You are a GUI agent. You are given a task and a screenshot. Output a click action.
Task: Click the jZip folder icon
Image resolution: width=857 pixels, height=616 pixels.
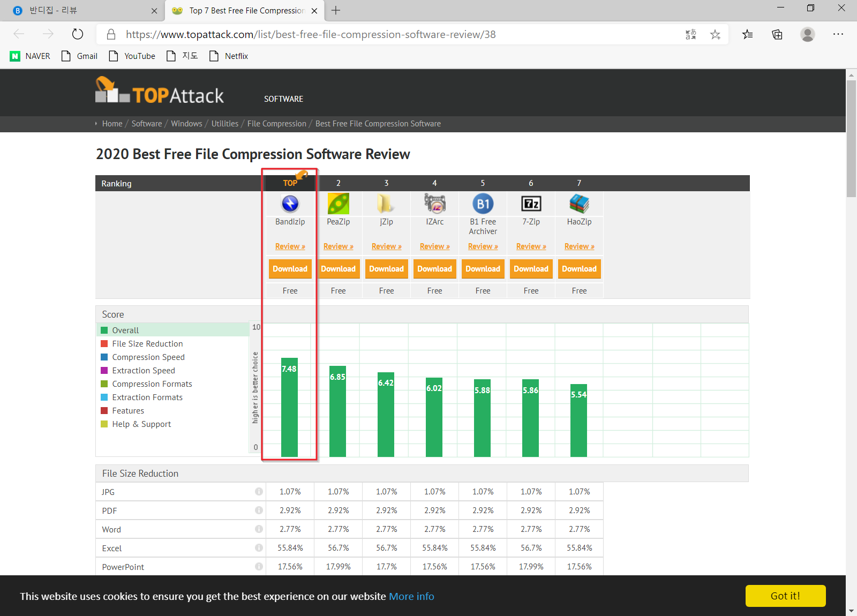click(386, 204)
